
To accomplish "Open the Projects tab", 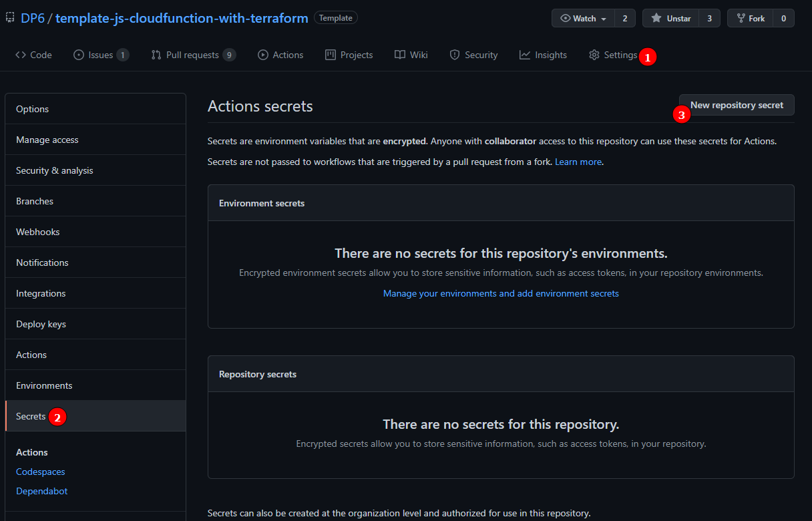I will click(349, 55).
